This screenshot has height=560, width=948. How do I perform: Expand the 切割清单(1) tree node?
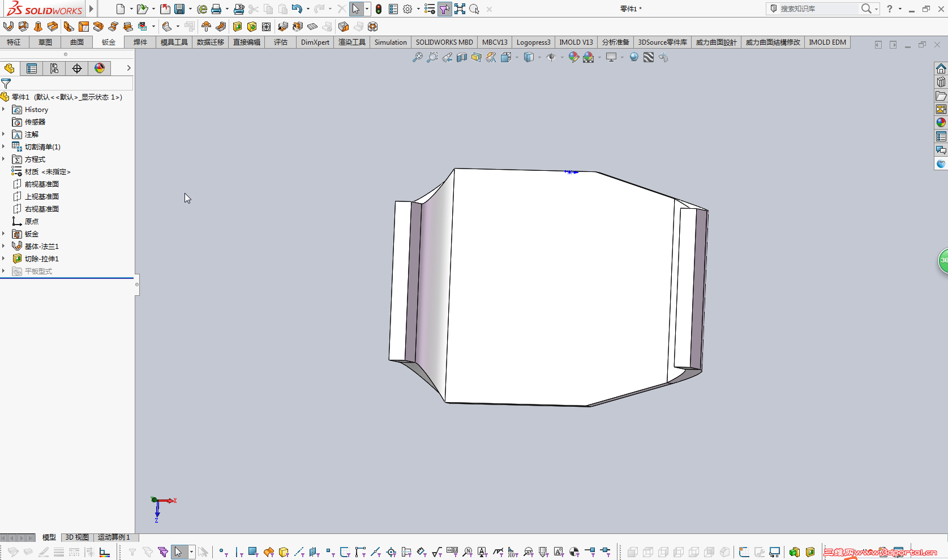[x=3, y=147]
